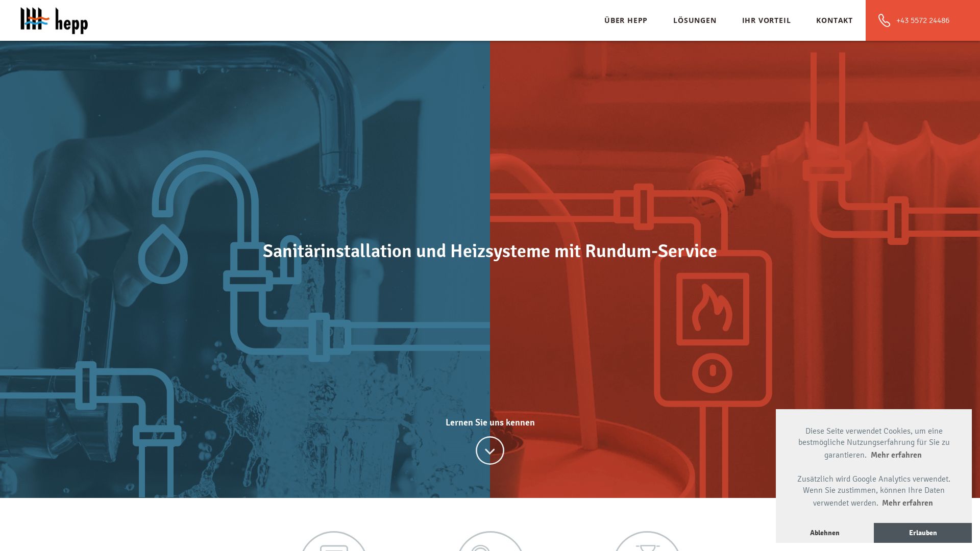Screen dimensions: 980x551
Task: Open the KONTAKT menu item
Action: [835, 20]
